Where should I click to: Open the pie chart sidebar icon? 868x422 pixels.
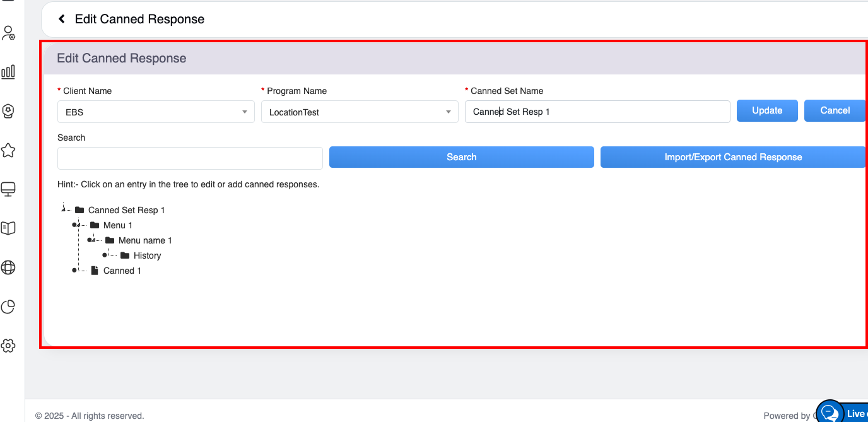[x=8, y=307]
